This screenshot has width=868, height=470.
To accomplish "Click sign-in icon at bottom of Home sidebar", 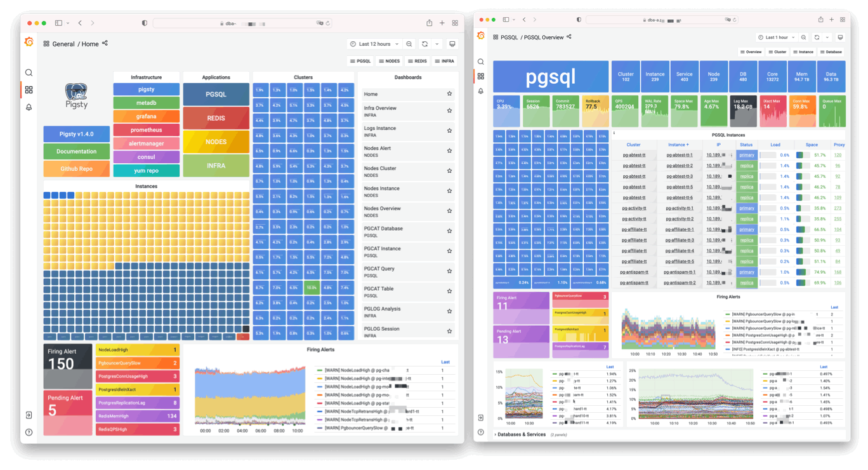I will (29, 415).
